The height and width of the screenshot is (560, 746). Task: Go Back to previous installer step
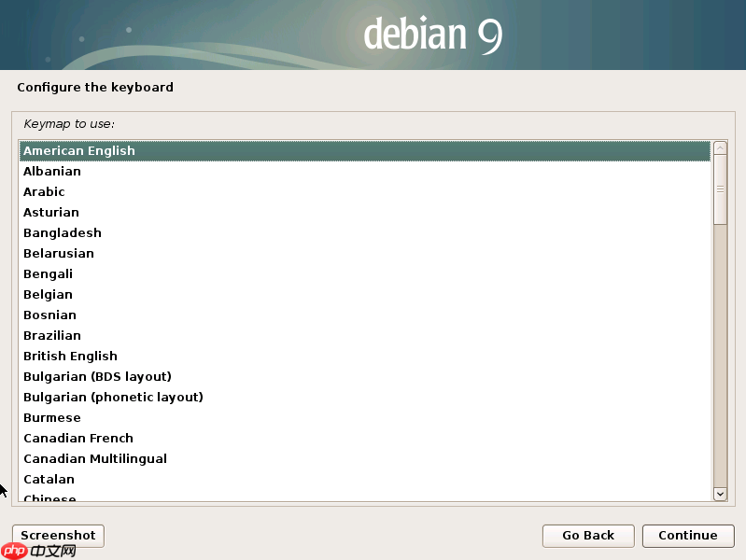(588, 536)
